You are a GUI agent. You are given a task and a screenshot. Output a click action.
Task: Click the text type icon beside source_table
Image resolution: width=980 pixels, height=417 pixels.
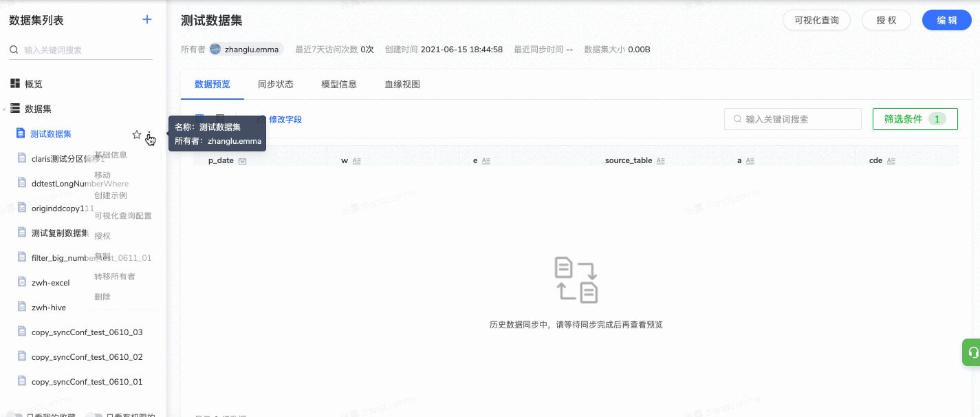[x=660, y=161]
